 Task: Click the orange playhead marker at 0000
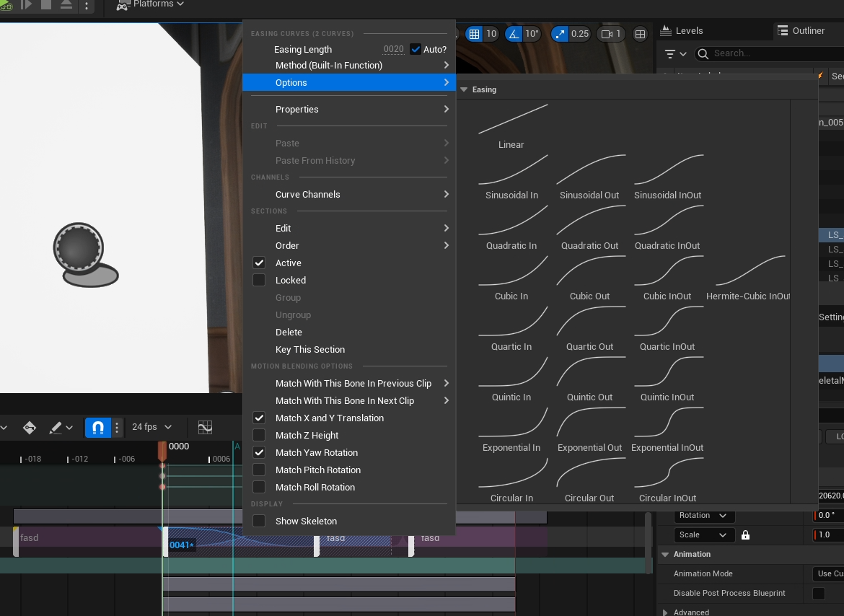point(162,451)
